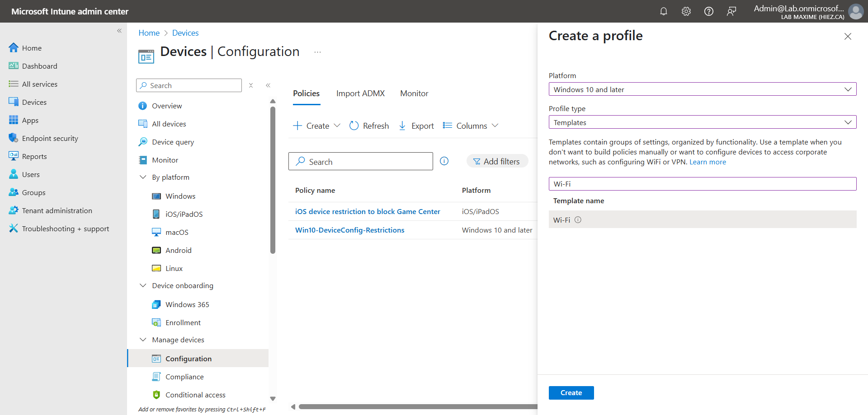Select Configuration menu item
Image resolution: width=868 pixels, height=415 pixels.
coord(198,359)
